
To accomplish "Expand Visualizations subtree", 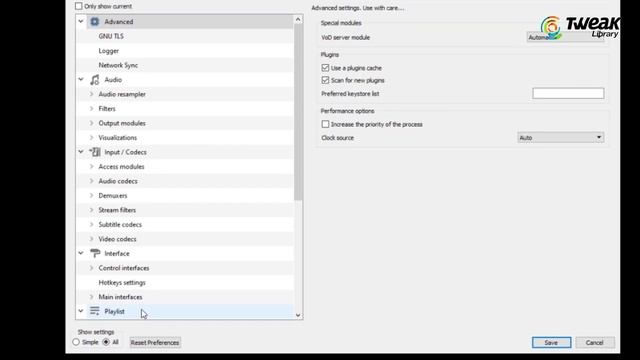I will [91, 138].
